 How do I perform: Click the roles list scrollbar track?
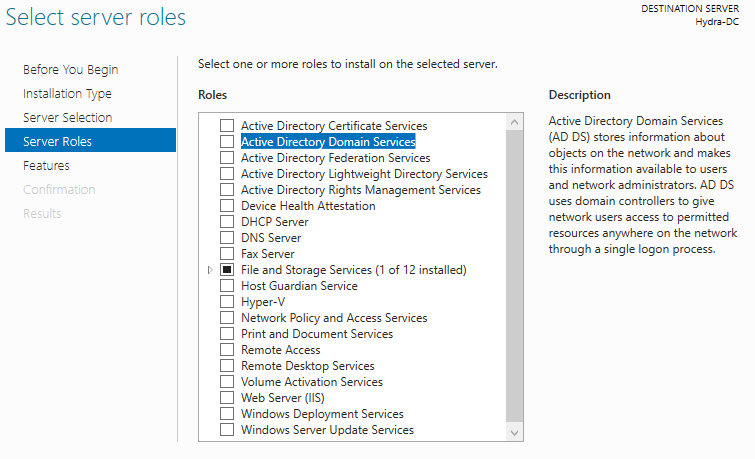514,277
